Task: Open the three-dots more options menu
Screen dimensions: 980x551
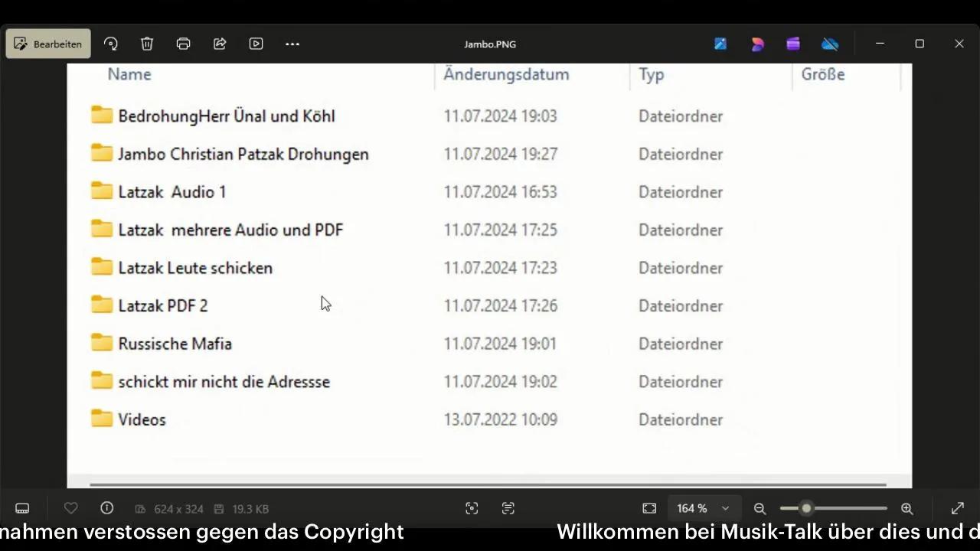Action: (x=292, y=44)
